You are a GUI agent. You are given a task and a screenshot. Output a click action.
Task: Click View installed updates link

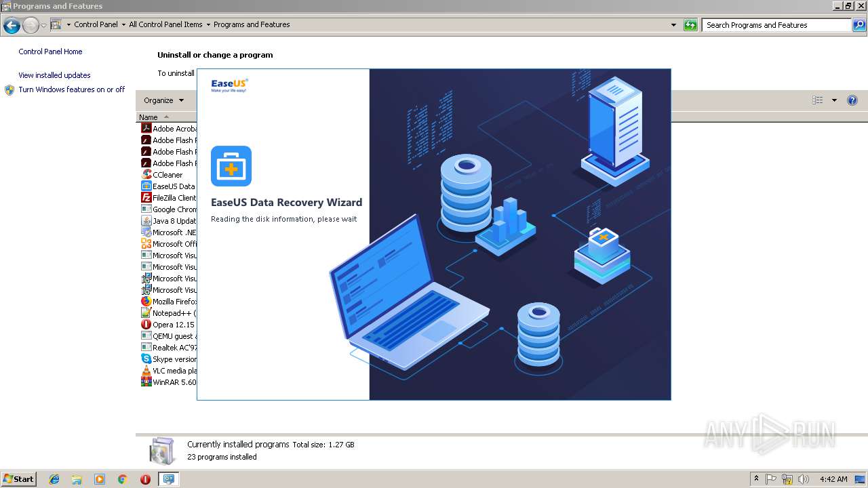[x=54, y=75]
